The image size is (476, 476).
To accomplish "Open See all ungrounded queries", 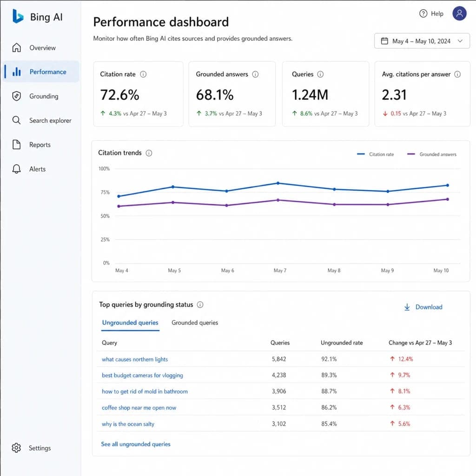I will 136,444.
